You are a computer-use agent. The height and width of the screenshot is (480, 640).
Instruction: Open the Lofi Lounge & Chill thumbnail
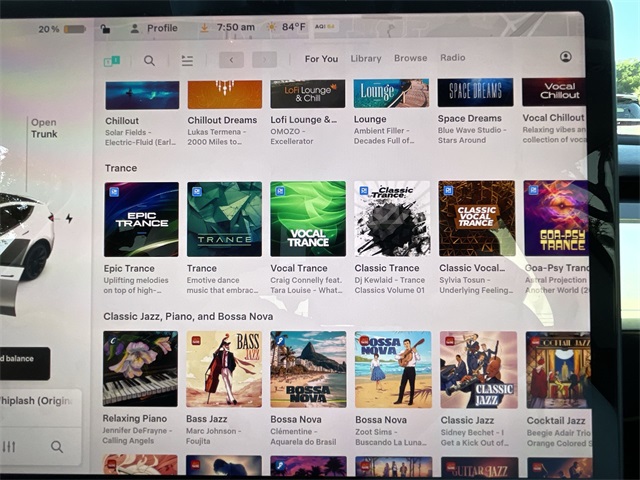point(308,94)
